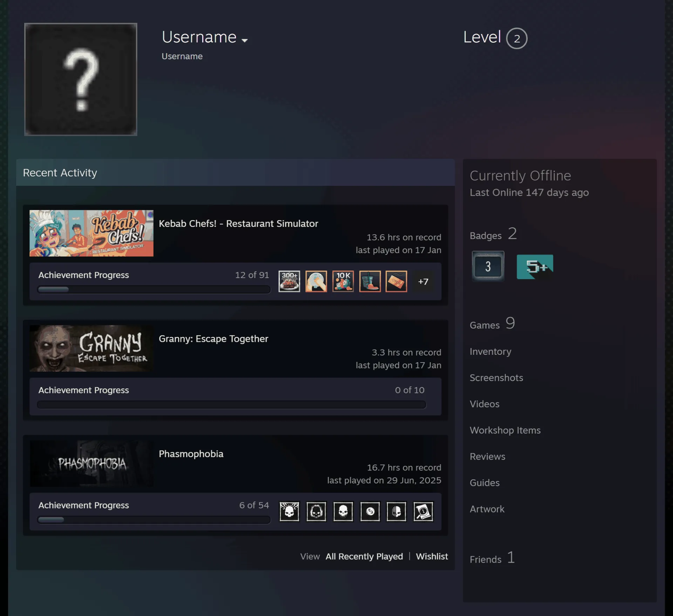View All Recently Played games
Image resolution: width=673 pixels, height=616 pixels.
[x=364, y=556]
